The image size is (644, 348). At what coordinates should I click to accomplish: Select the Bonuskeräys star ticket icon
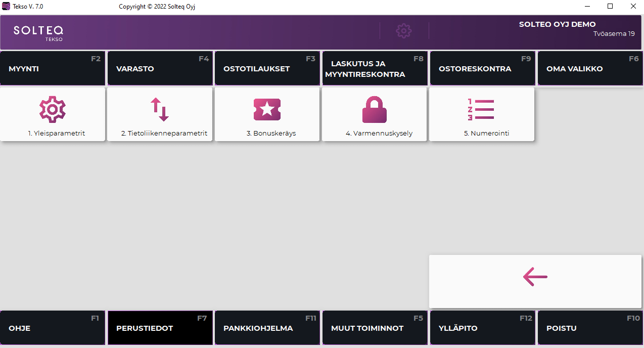267,110
